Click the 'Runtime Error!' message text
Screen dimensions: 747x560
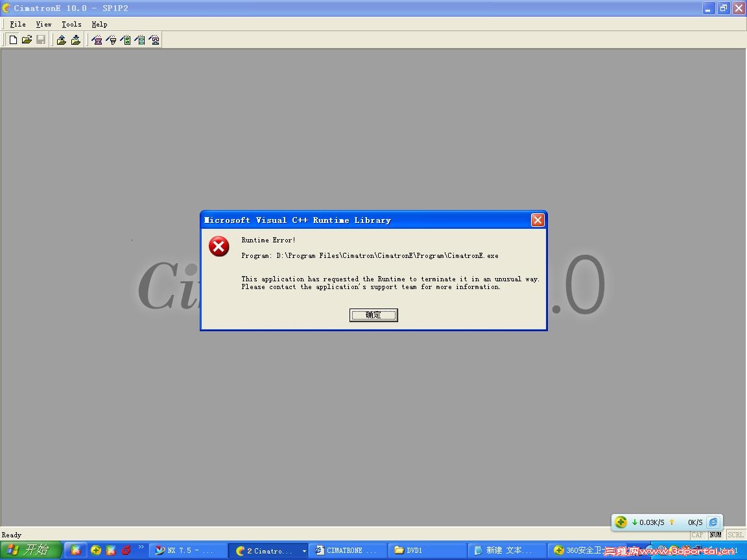coord(268,240)
